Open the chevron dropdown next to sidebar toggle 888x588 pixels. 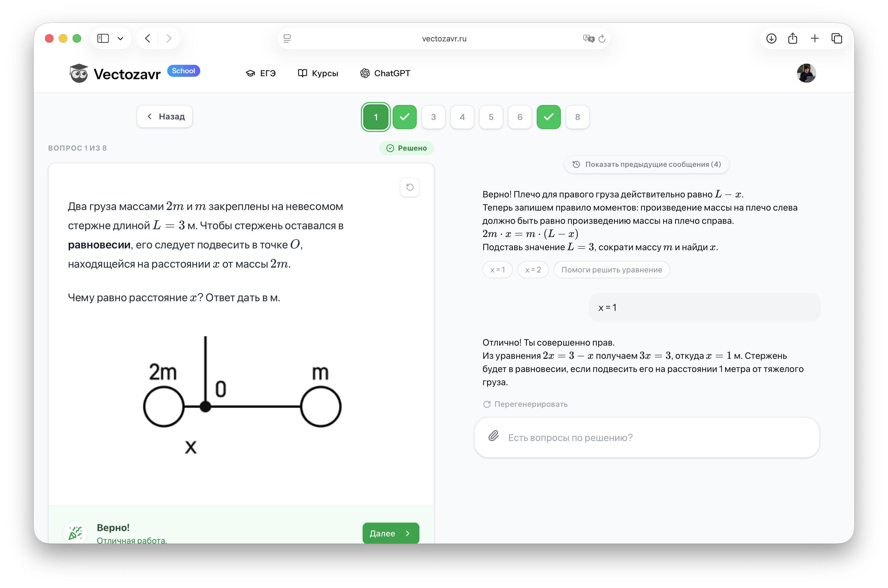(121, 38)
